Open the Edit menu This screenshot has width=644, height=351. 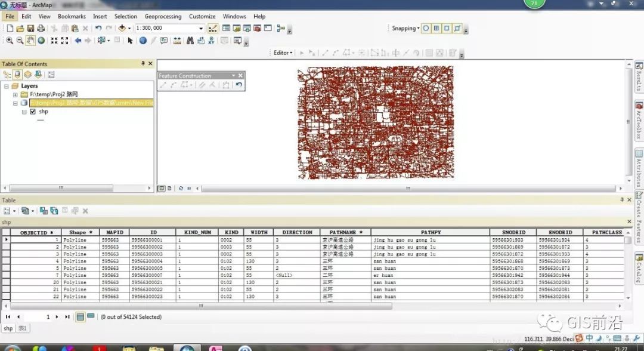(26, 17)
